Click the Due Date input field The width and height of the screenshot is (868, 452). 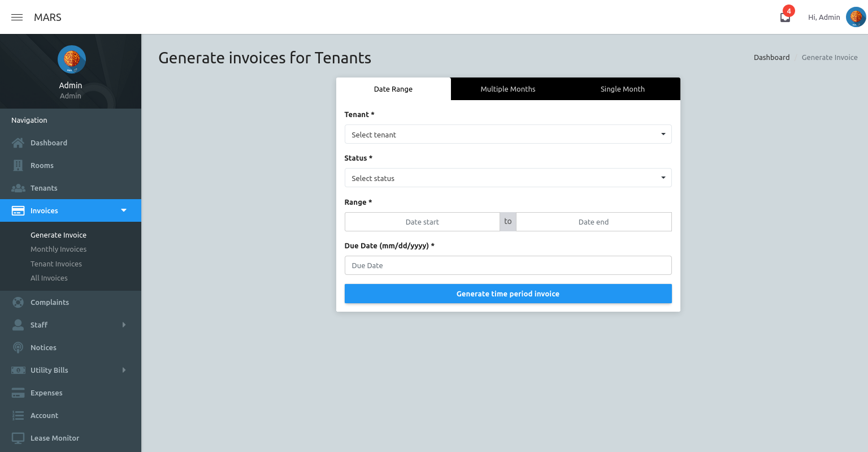[508, 265]
